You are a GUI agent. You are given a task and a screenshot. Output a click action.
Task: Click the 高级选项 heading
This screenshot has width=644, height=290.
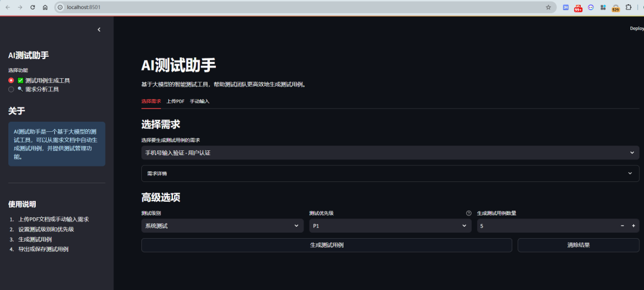click(x=160, y=198)
